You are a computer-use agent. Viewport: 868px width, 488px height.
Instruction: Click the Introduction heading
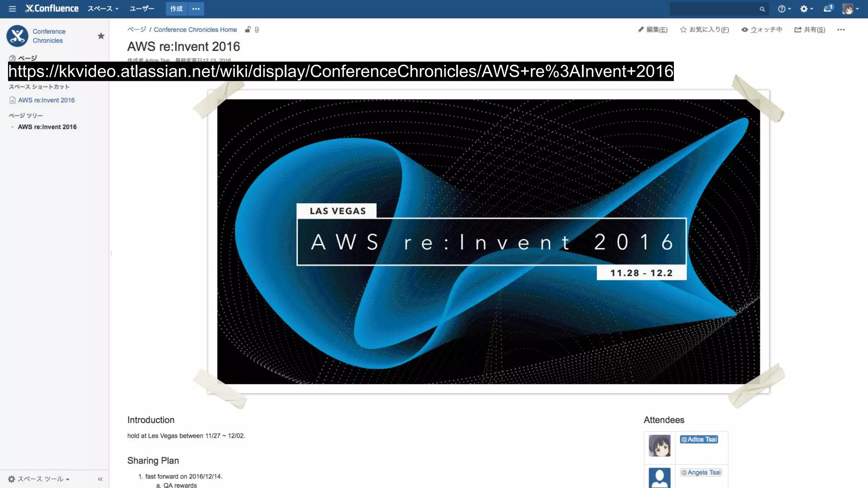coord(151,420)
